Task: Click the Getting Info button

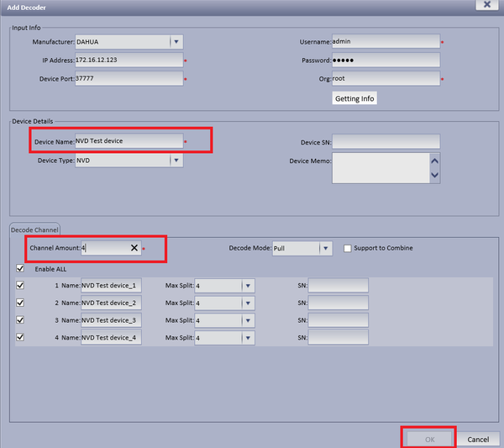Action: [x=354, y=98]
